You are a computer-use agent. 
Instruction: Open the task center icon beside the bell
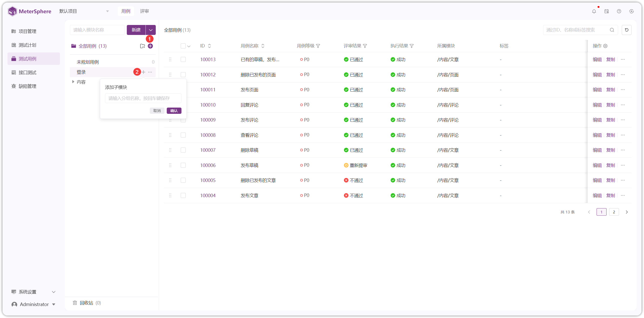(607, 11)
